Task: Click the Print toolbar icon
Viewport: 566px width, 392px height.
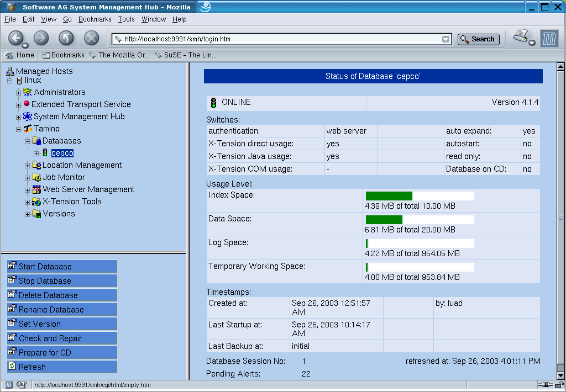Action: coord(521,36)
